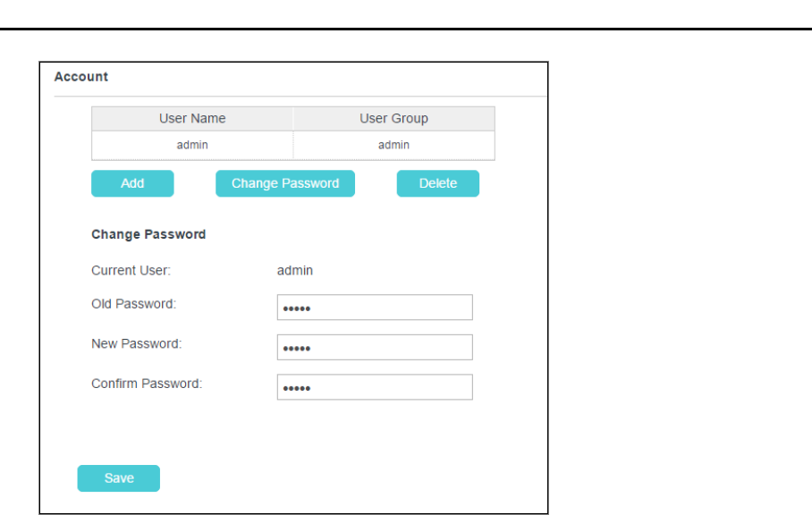Click into the New Password field
Screen dimensions: 812x515
pyautogui.click(x=375, y=347)
